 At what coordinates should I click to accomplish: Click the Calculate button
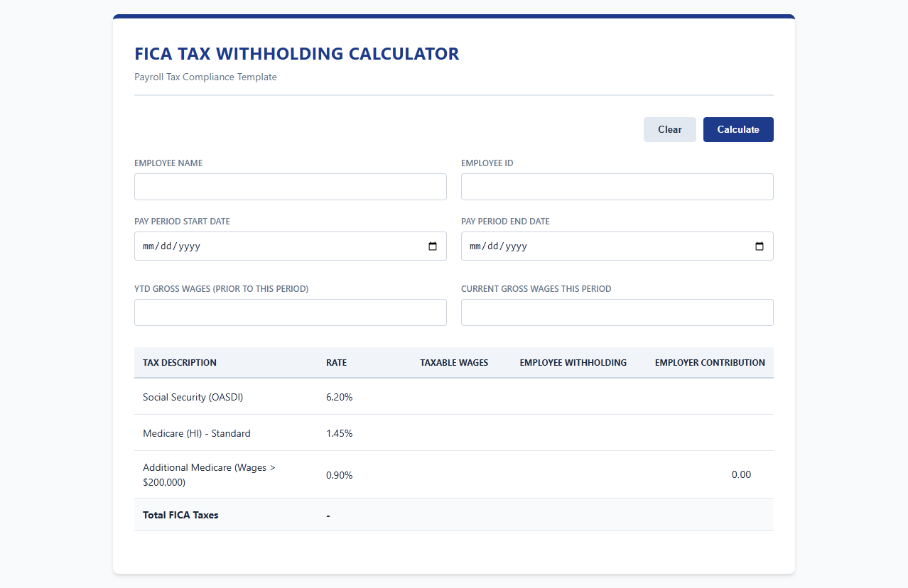738,129
